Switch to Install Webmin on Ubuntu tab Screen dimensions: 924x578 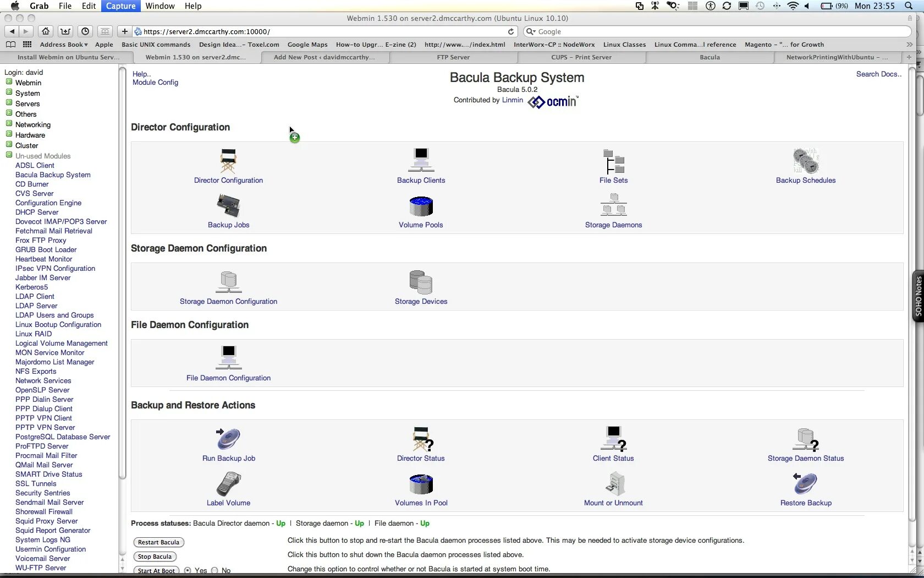pos(68,57)
